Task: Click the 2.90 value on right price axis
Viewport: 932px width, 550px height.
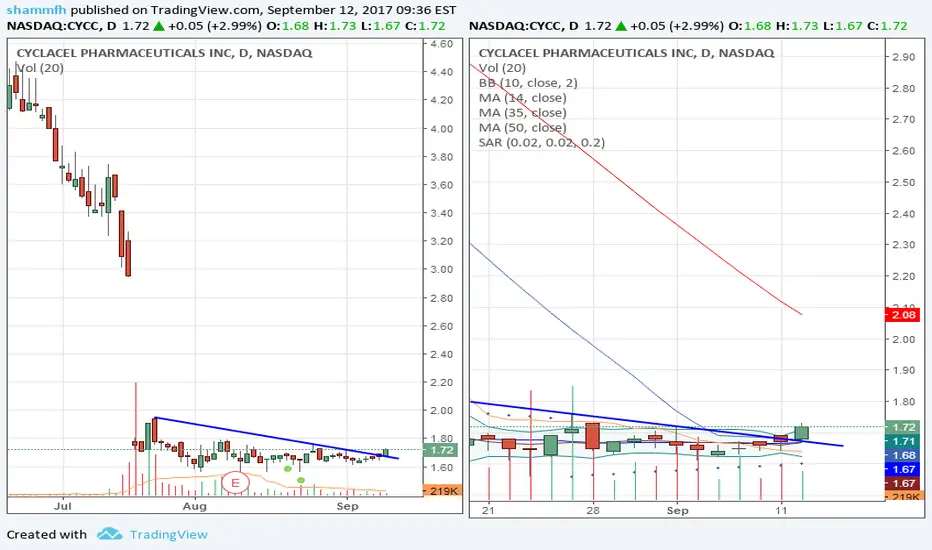Action: 903,57
